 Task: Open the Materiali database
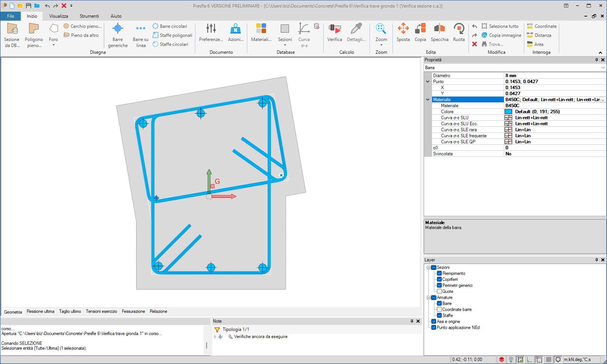click(261, 33)
